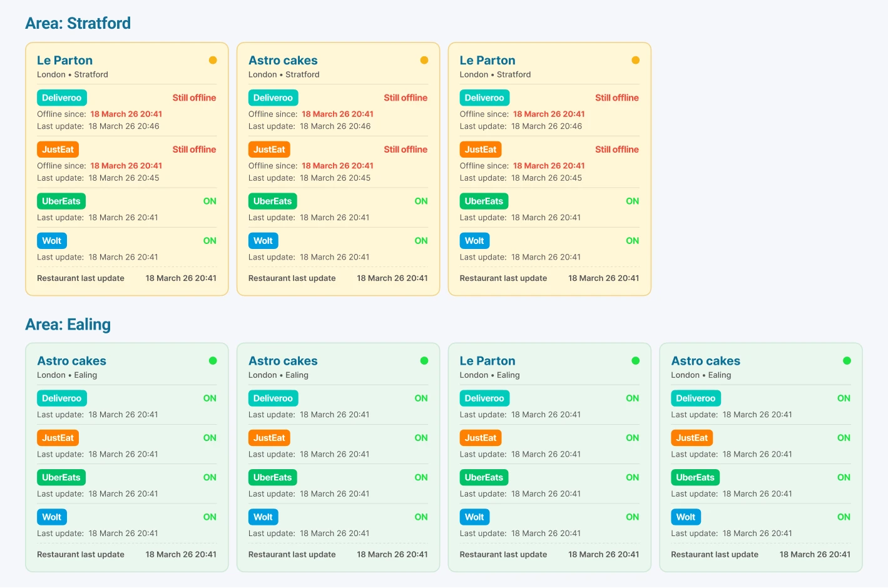Image resolution: width=888 pixels, height=588 pixels.
Task: Click Restaurant last update label, Astro cakes Stratford
Action: [292, 278]
